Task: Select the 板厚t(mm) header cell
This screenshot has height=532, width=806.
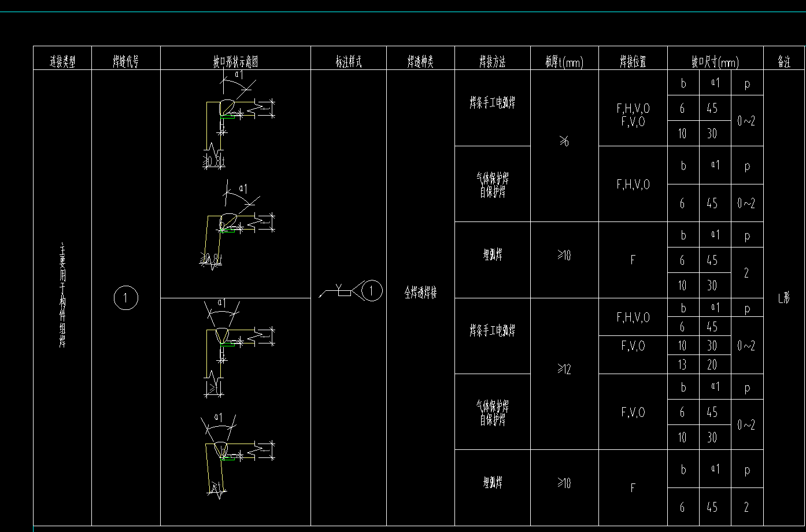Action: coord(564,62)
